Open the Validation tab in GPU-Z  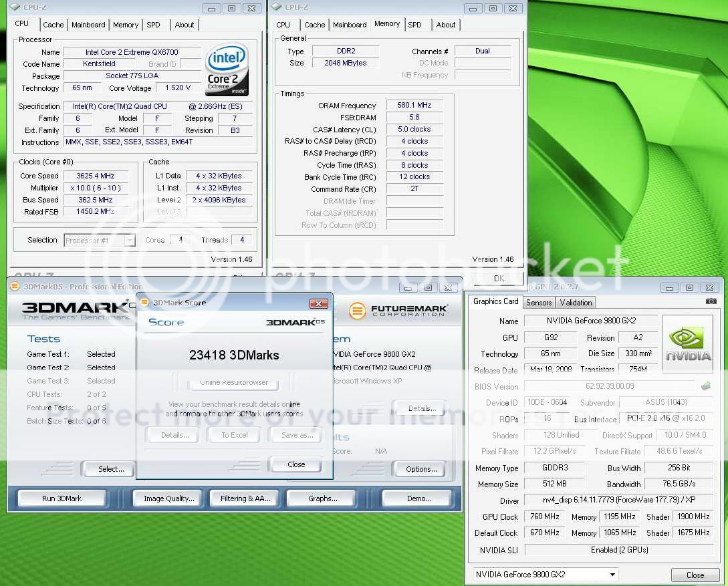[576, 303]
